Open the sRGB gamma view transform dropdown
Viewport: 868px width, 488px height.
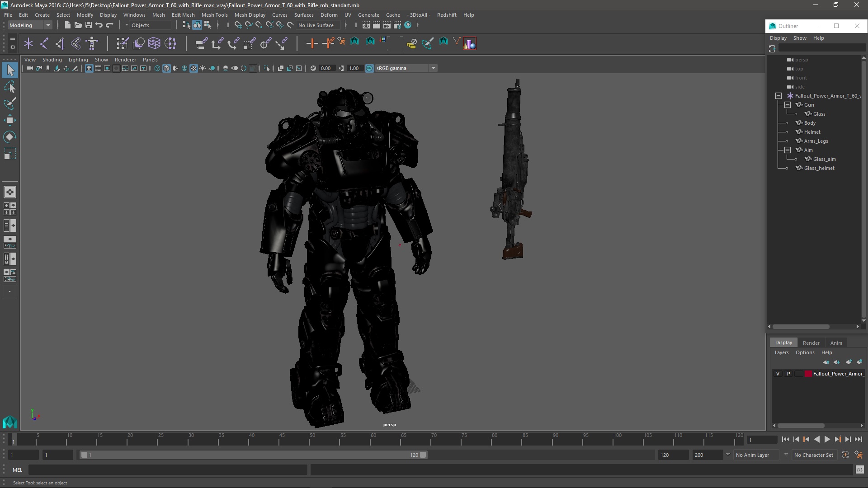coord(406,68)
